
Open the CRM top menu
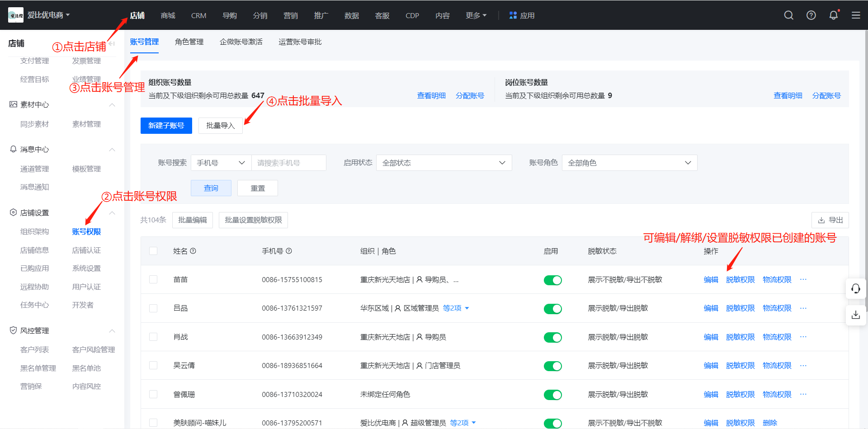click(198, 15)
